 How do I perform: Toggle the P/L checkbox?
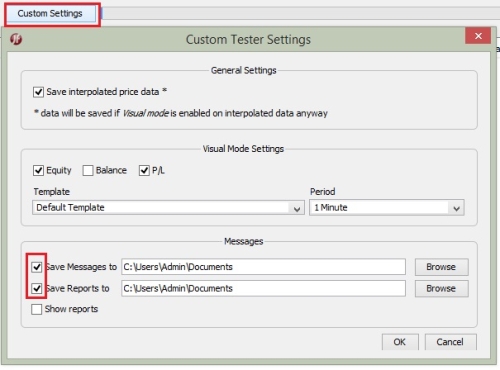click(144, 170)
